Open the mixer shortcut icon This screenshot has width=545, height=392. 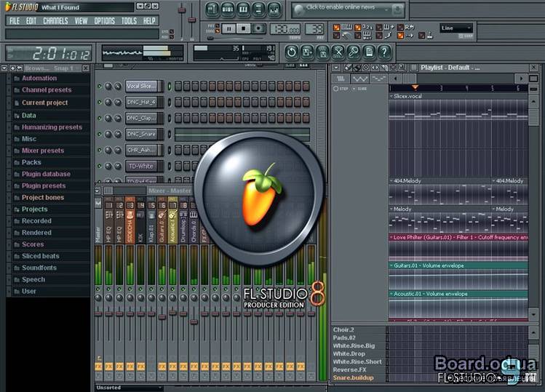click(274, 9)
